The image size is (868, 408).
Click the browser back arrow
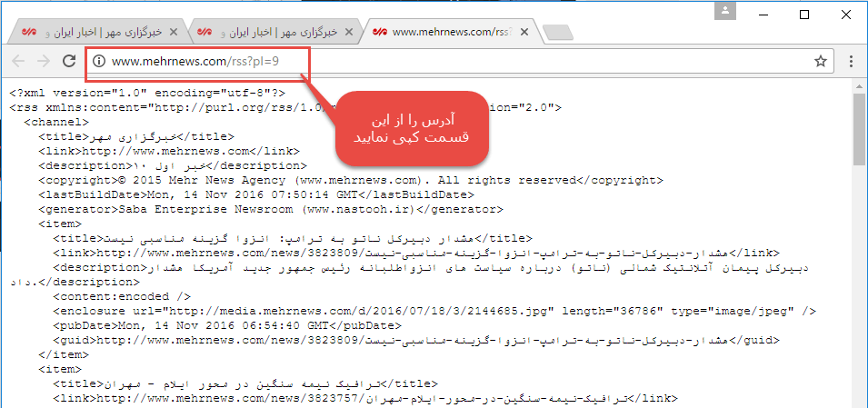point(17,62)
